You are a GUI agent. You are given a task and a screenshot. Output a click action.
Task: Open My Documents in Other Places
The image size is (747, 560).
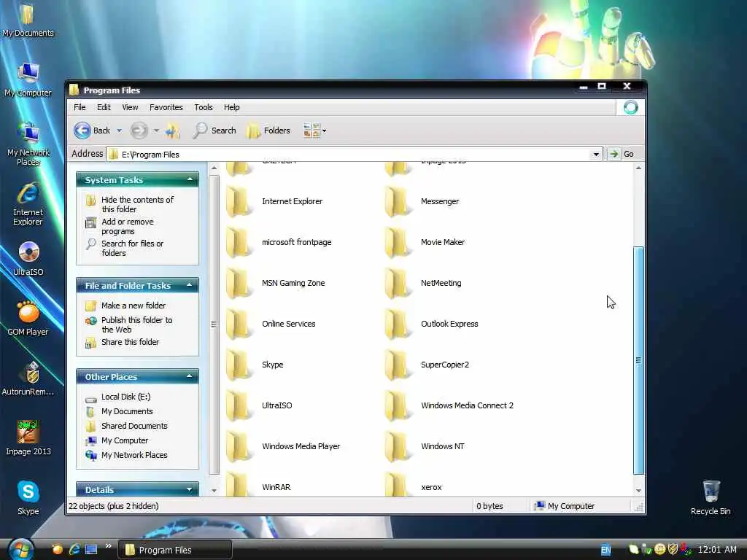coord(127,411)
